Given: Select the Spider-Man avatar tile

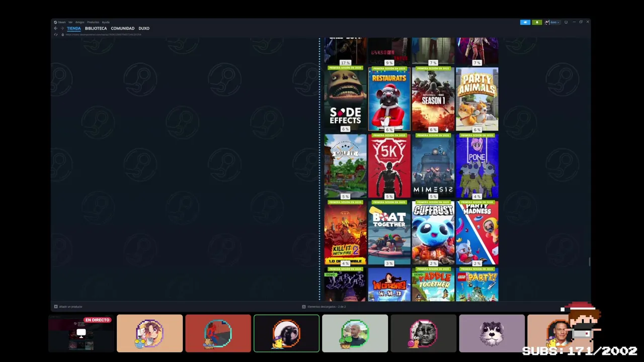Looking at the screenshot, I should click(218, 333).
